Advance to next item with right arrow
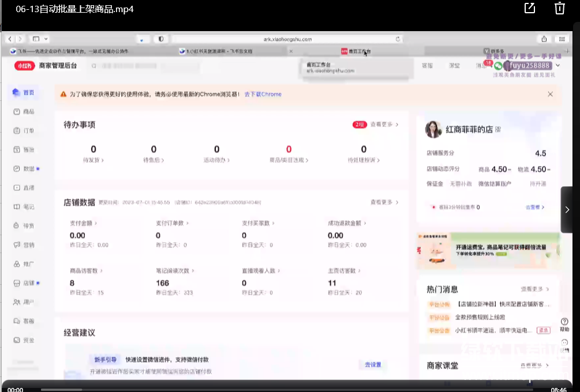580x392 pixels. (567, 209)
